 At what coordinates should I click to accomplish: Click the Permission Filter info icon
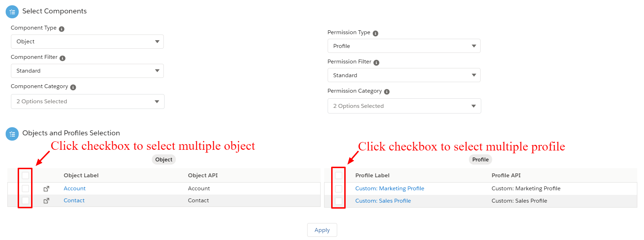[x=376, y=63]
